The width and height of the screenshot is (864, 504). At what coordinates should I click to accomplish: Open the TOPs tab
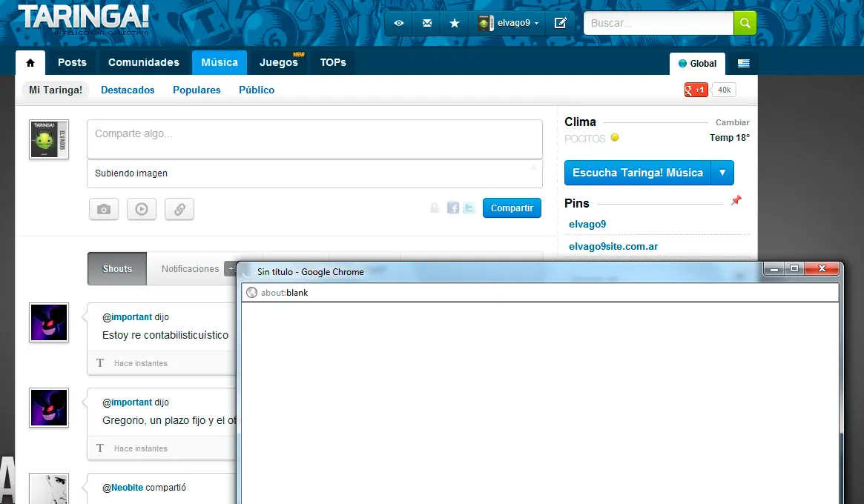click(334, 63)
